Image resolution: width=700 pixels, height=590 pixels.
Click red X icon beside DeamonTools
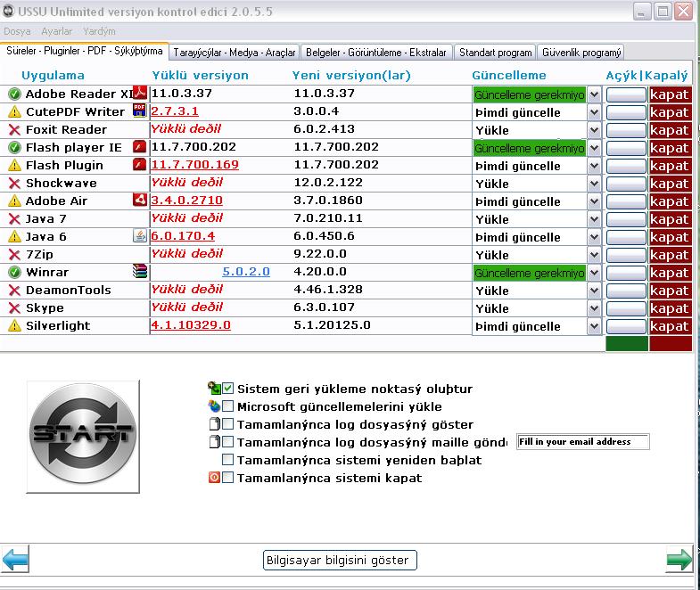15,291
